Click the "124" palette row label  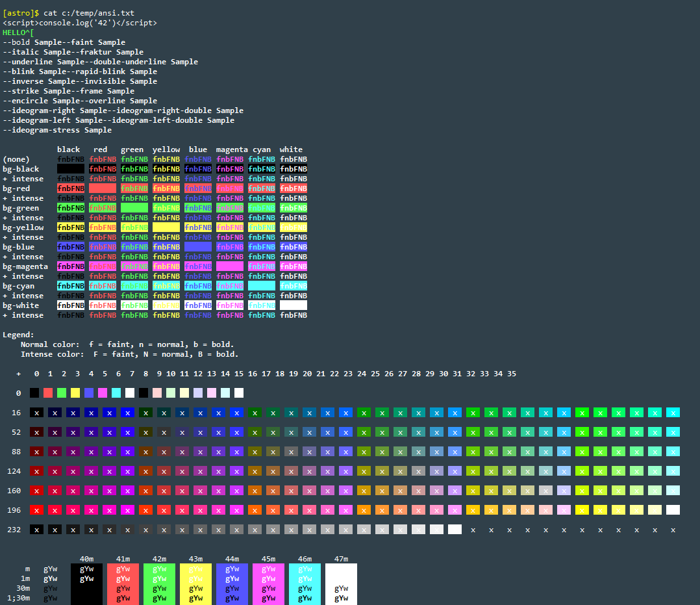tap(14, 471)
